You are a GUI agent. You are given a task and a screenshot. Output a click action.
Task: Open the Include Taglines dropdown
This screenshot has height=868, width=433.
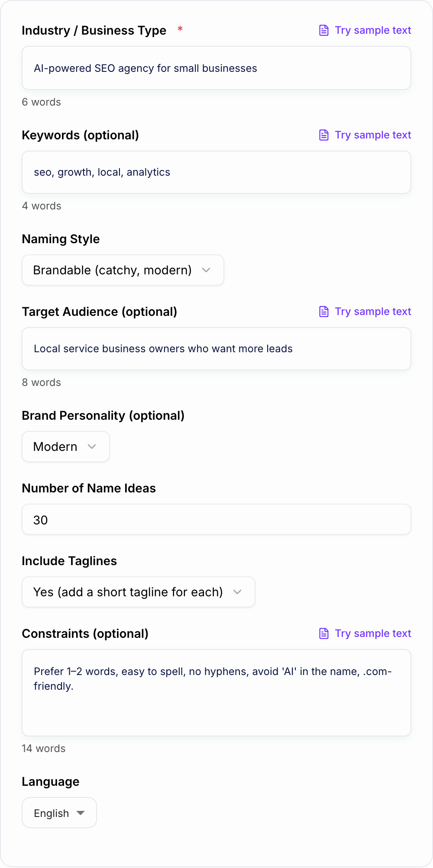[x=139, y=592]
